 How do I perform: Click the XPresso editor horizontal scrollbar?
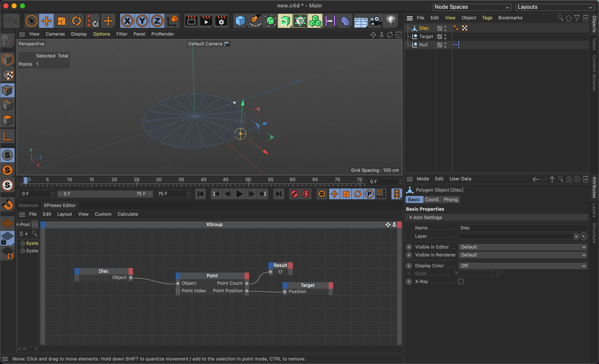click(24, 349)
